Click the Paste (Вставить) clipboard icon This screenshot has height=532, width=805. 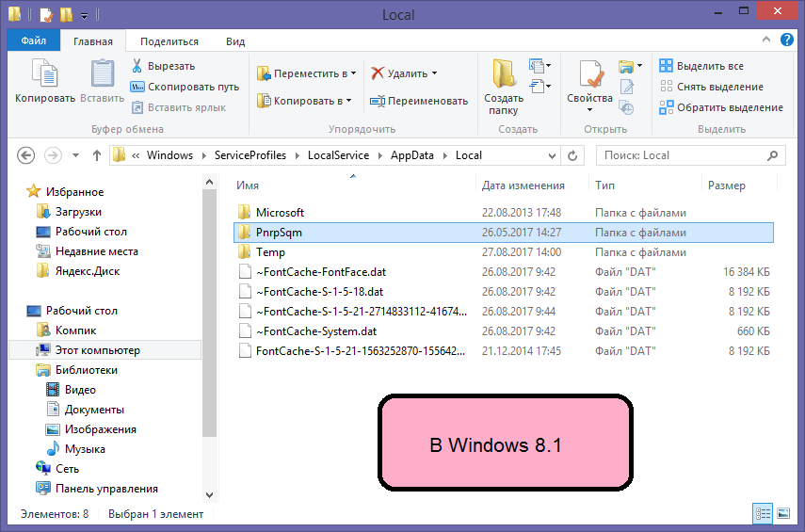103,73
